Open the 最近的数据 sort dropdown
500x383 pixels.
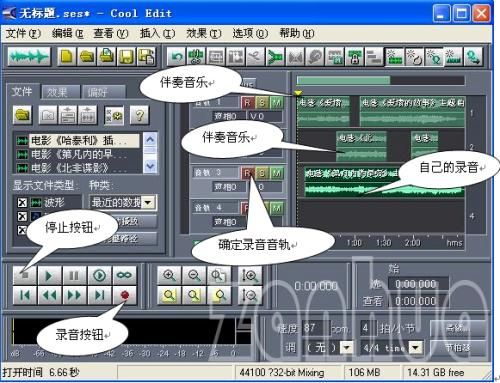(148, 202)
